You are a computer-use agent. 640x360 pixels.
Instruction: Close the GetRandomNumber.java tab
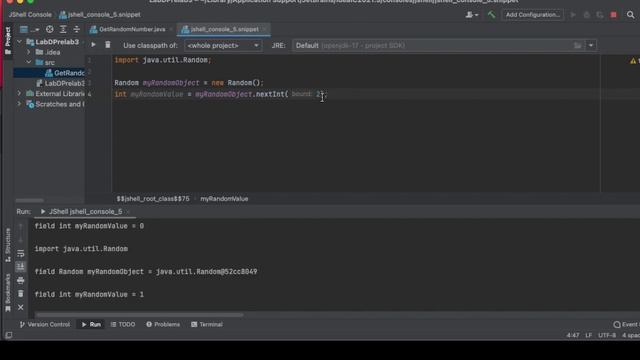coord(171,29)
